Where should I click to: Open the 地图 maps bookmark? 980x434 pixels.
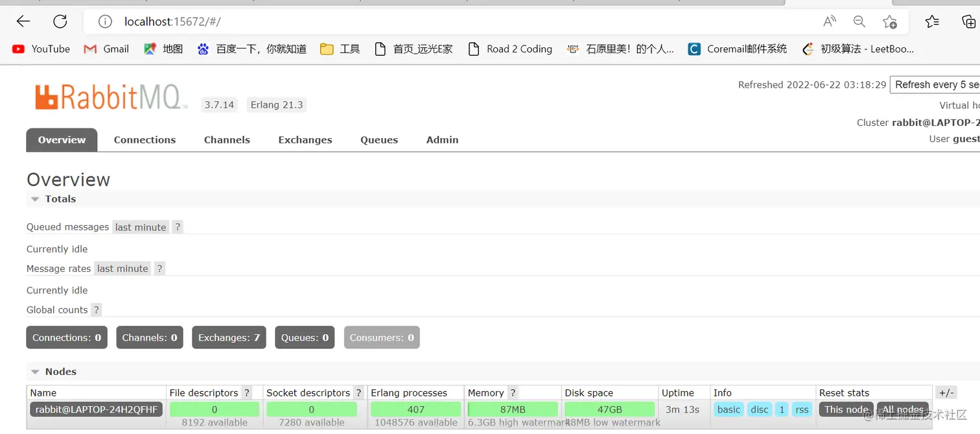(x=163, y=49)
